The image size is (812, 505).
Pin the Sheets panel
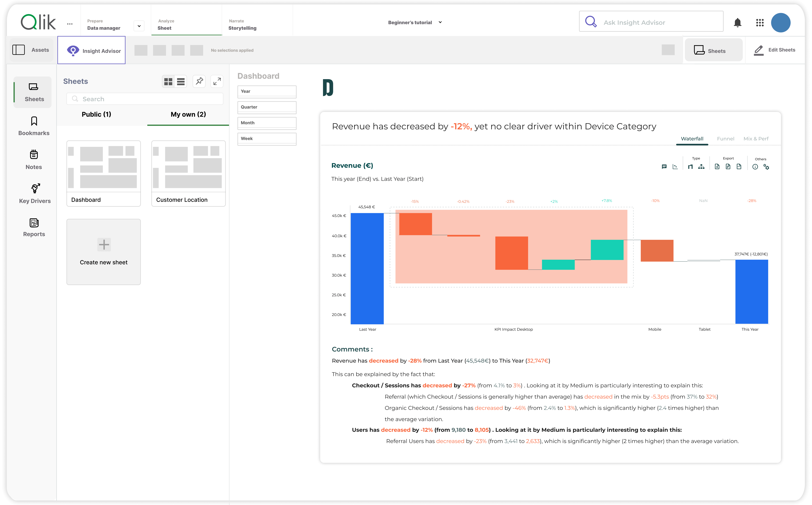coord(199,81)
